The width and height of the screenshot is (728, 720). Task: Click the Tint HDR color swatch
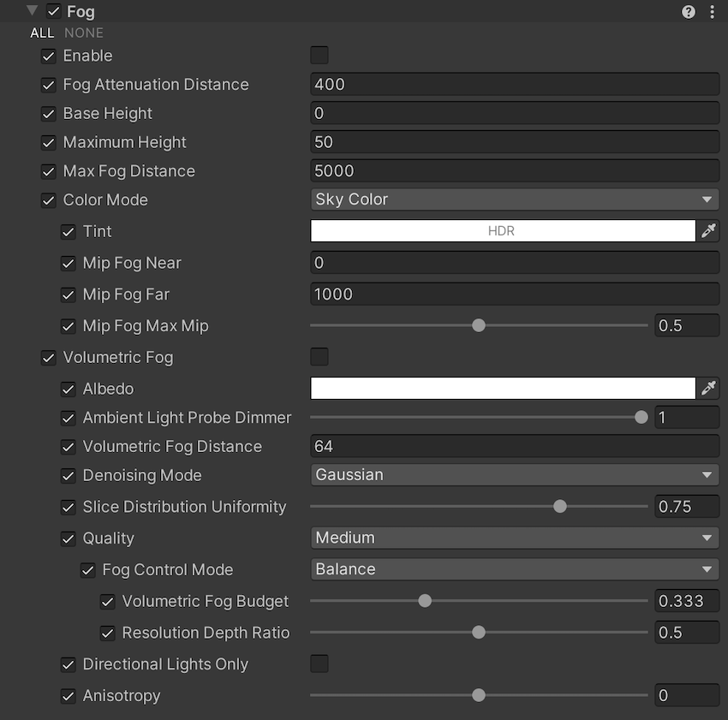(502, 231)
